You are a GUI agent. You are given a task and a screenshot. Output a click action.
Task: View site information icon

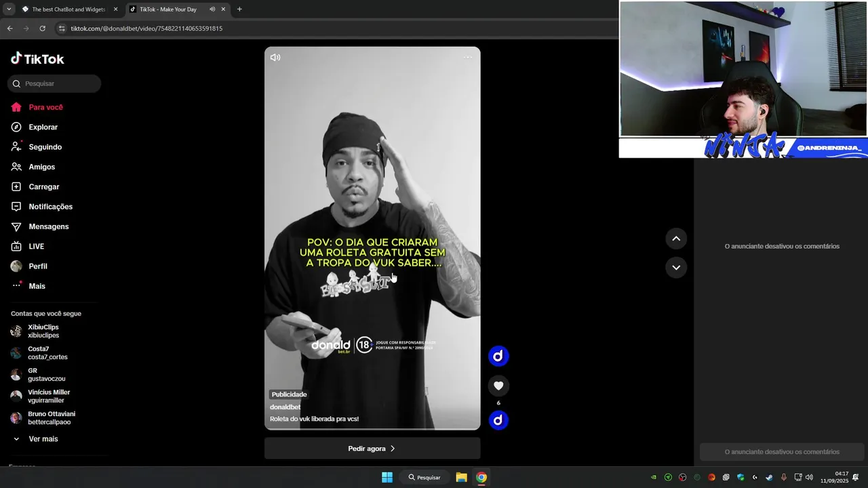(62, 28)
